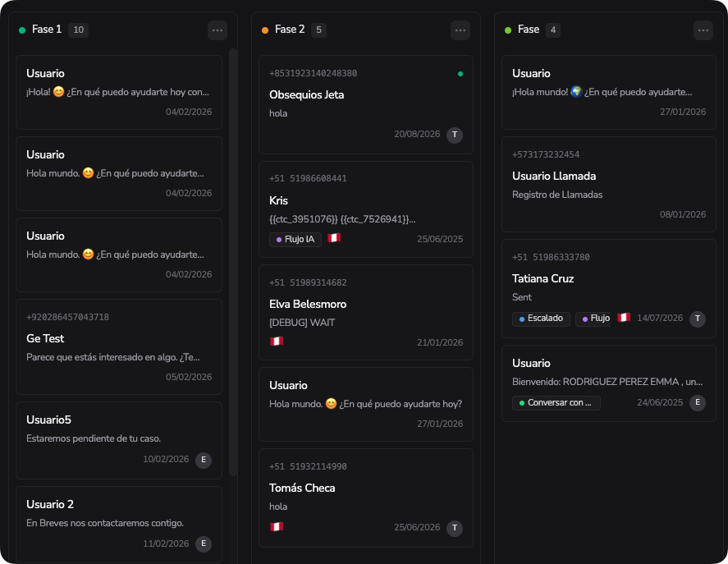Click the Fase 1 count badge 10
Viewport: 728px width, 564px height.
[79, 30]
